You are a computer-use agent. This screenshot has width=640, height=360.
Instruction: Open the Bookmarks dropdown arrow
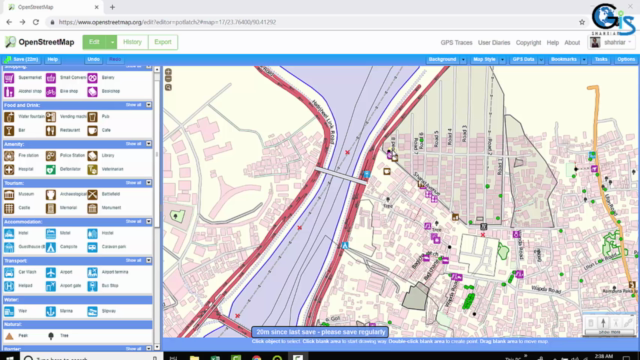pyautogui.click(x=584, y=60)
